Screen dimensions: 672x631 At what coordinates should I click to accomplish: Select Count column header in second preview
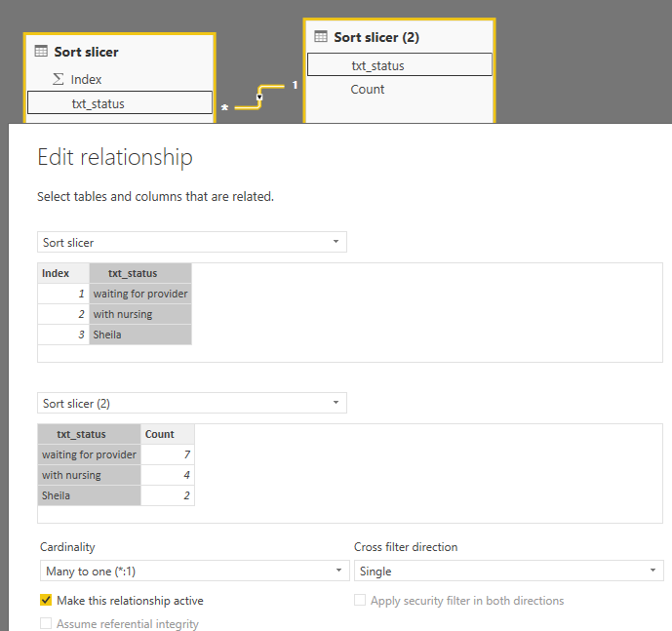pyautogui.click(x=168, y=434)
